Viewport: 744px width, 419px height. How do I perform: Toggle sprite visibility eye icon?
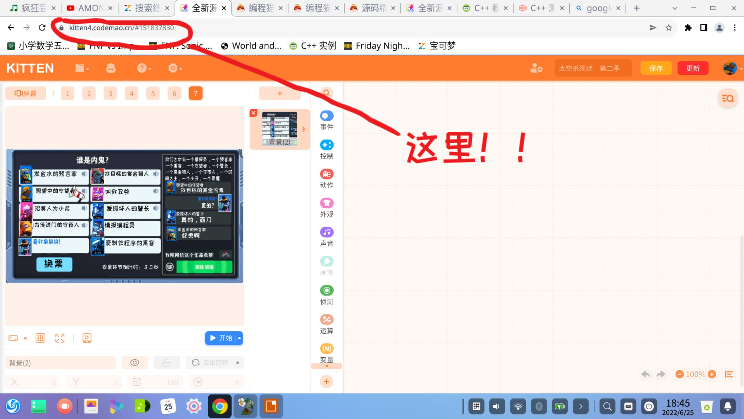pyautogui.click(x=135, y=363)
